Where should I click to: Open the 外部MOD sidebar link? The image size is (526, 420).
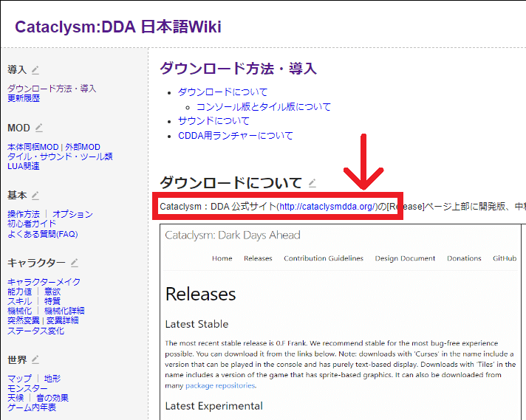pyautogui.click(x=83, y=147)
